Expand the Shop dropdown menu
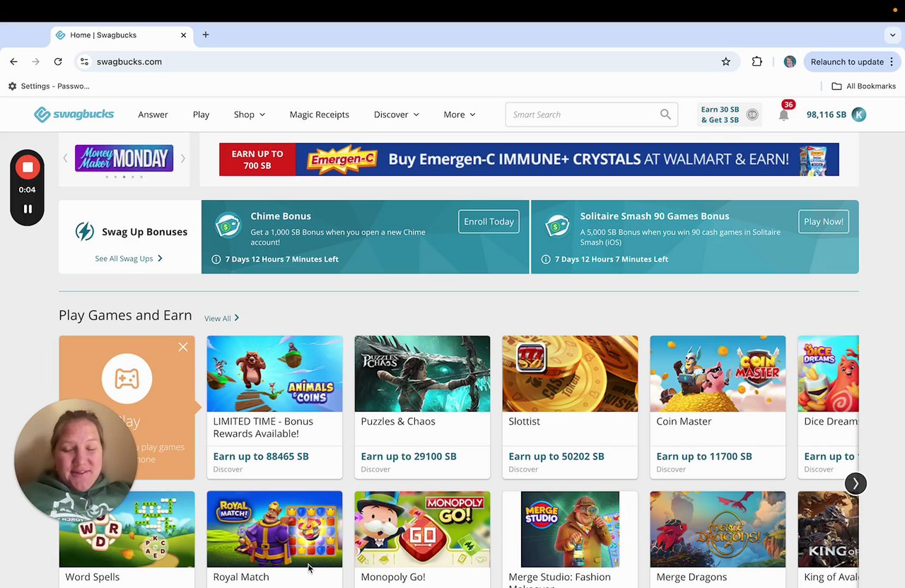Viewport: 905px width, 588px height. click(x=250, y=114)
